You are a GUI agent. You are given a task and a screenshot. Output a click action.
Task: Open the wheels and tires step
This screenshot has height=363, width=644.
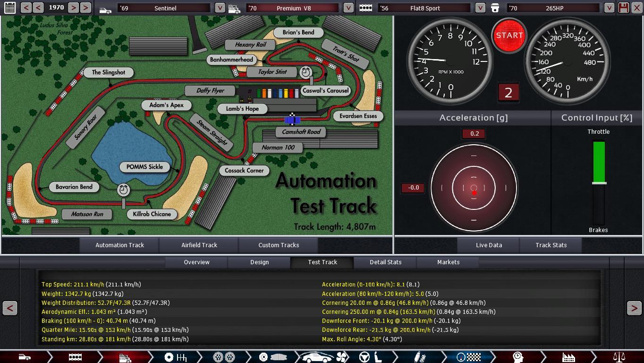tap(224, 357)
